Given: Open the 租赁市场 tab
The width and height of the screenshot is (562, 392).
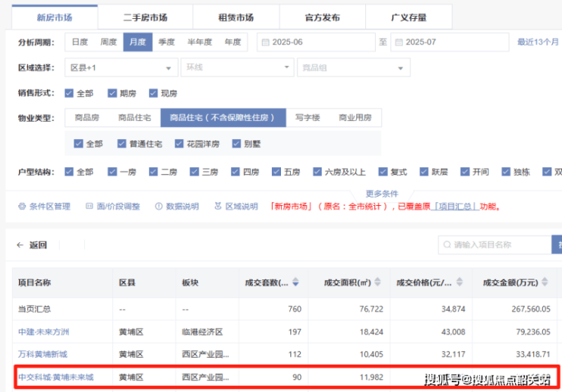Looking at the screenshot, I should coord(236,17).
